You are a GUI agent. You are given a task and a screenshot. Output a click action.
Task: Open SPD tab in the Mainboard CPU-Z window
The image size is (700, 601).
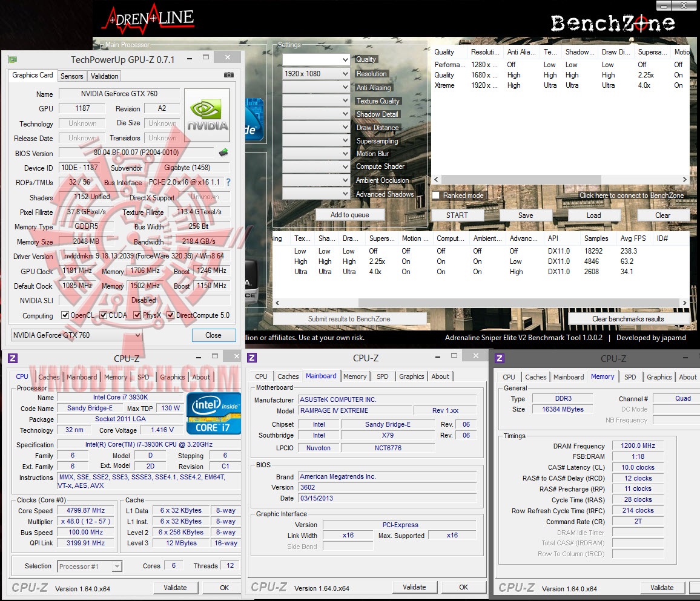(x=383, y=376)
